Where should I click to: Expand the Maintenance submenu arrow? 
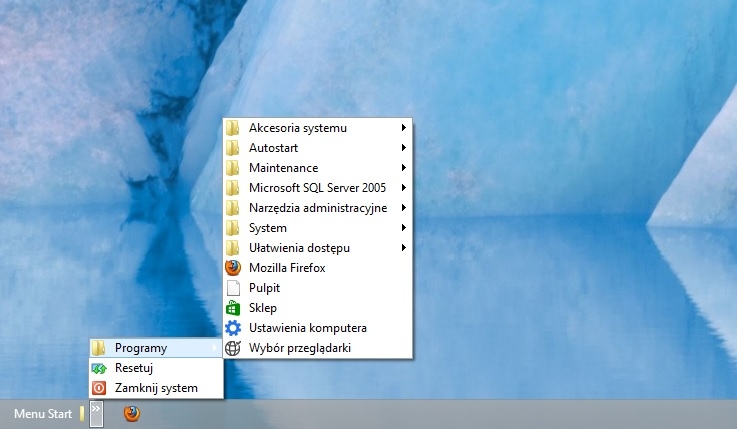404,167
